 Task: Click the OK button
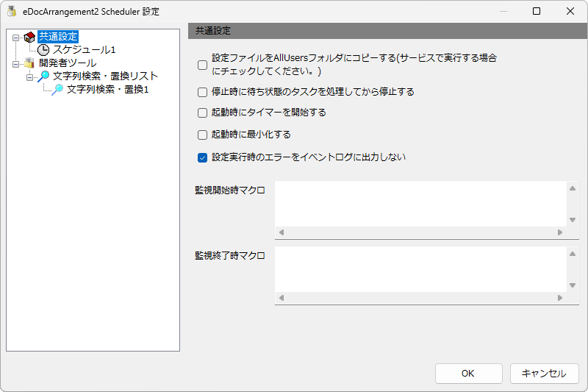tap(468, 373)
